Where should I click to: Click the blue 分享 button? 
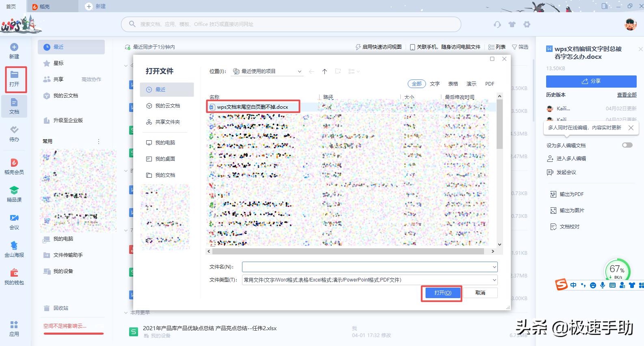coord(591,81)
